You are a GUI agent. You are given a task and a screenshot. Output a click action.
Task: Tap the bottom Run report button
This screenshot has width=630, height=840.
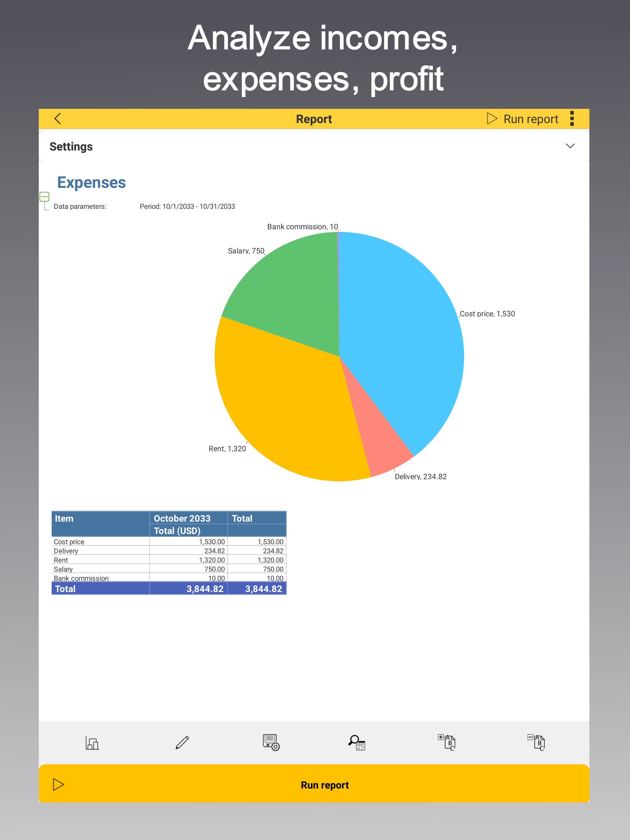click(324, 785)
